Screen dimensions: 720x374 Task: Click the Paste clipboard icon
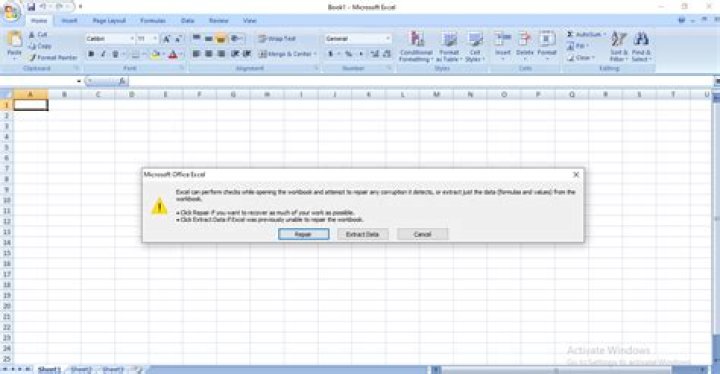[14, 40]
